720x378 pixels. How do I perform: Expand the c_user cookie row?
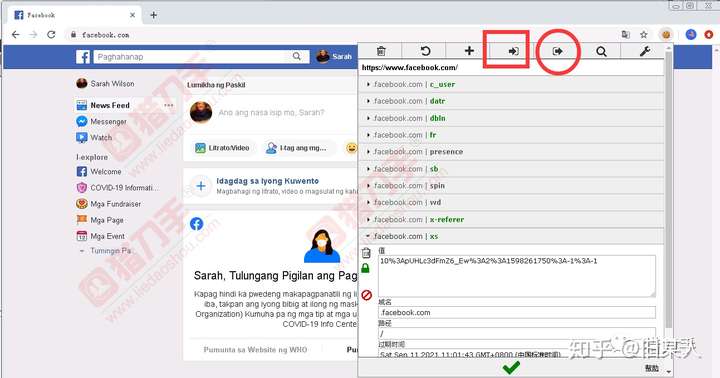point(512,85)
